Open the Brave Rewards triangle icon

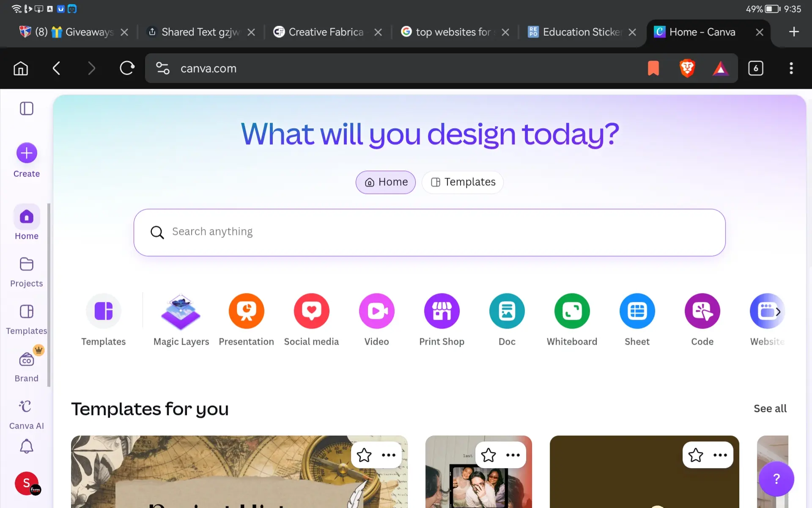(721, 68)
